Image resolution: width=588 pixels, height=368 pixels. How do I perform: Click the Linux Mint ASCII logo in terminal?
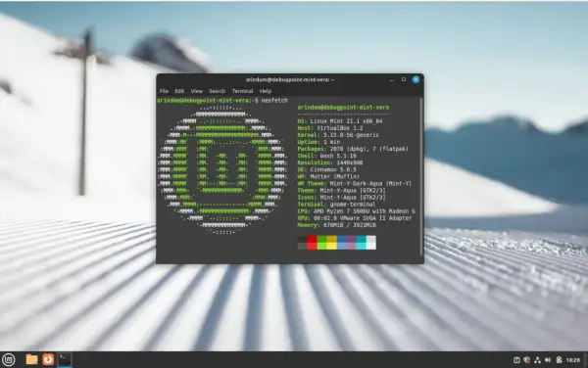pos(222,170)
